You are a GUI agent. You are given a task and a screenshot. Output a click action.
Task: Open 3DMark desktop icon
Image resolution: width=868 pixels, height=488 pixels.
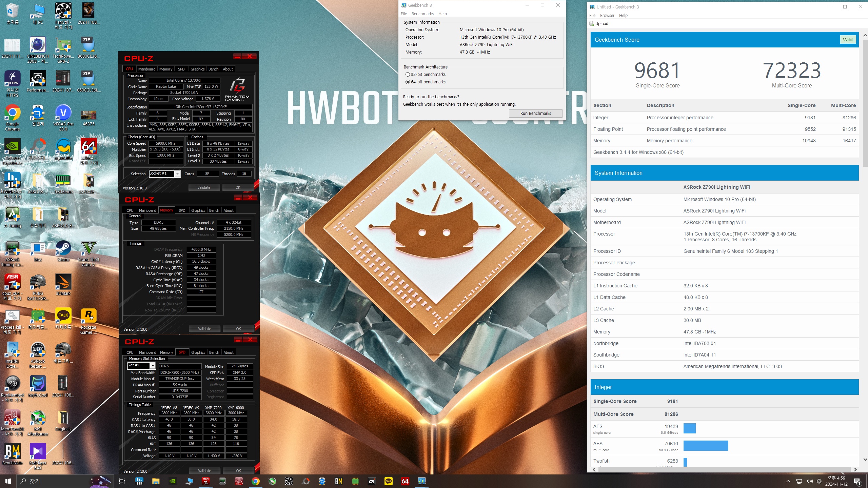coord(63,285)
